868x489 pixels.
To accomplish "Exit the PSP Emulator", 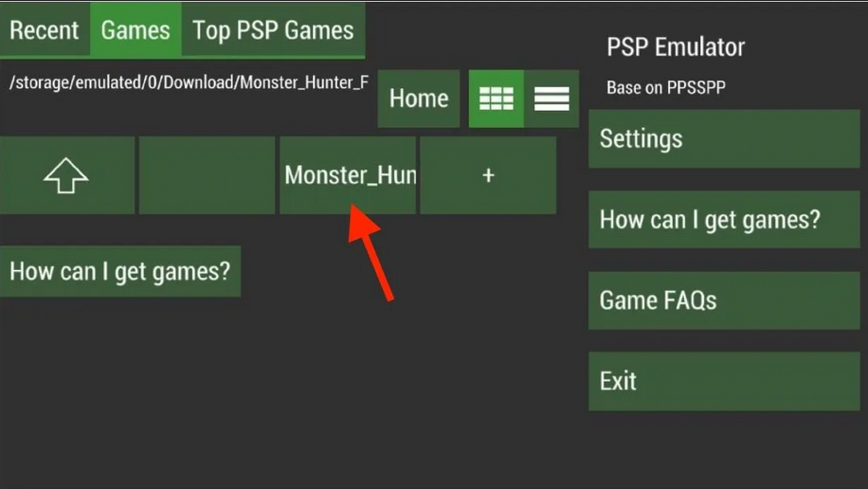I will [724, 381].
